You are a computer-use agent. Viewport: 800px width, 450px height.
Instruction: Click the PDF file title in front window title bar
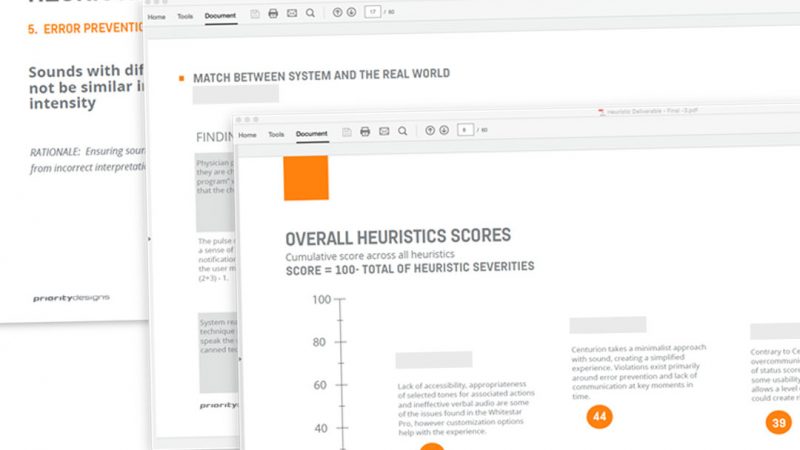coord(652,111)
